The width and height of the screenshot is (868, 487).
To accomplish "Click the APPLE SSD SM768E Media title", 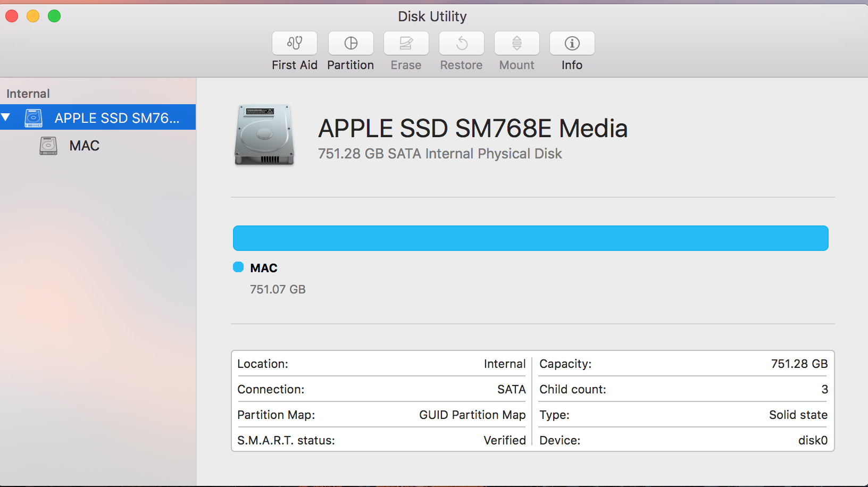I will [473, 129].
